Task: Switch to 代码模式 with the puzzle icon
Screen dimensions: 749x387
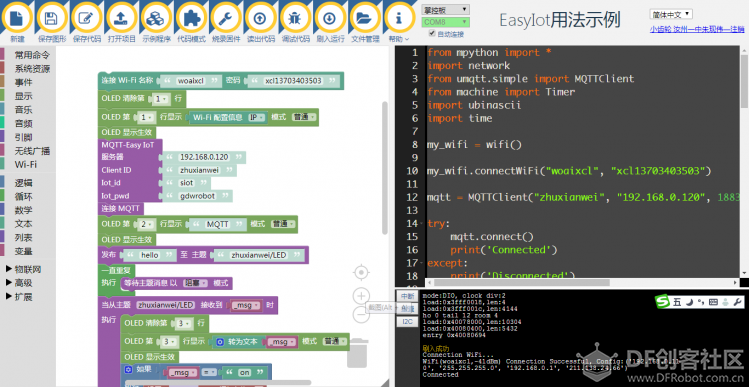Action: (x=191, y=18)
